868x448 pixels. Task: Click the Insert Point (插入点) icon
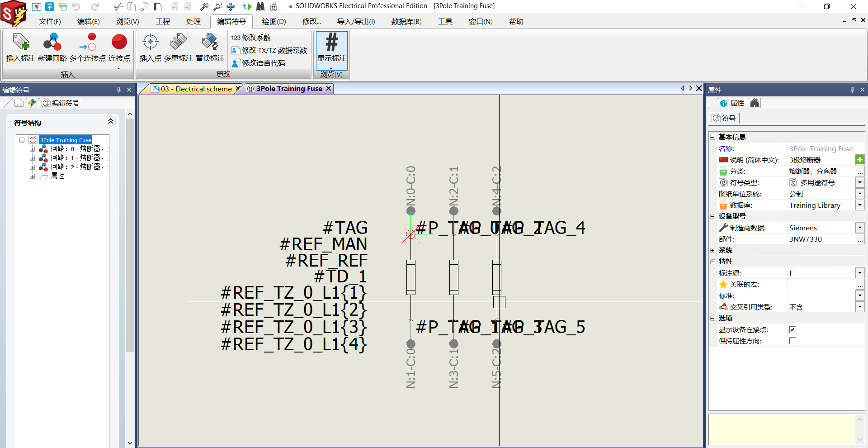151,43
